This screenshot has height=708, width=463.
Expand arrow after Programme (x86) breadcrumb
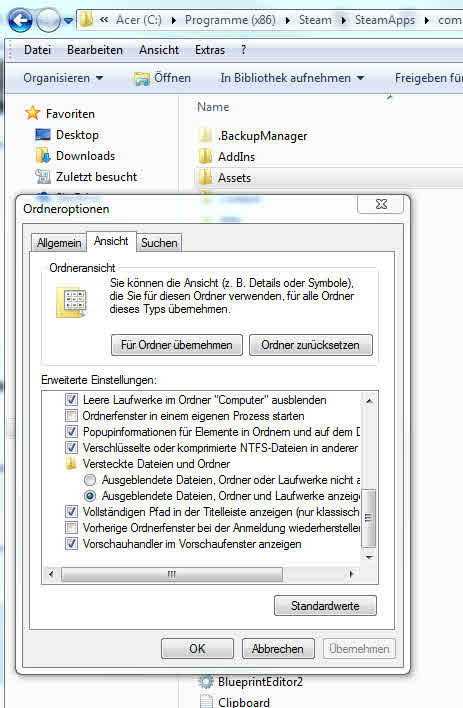[x=287, y=20]
